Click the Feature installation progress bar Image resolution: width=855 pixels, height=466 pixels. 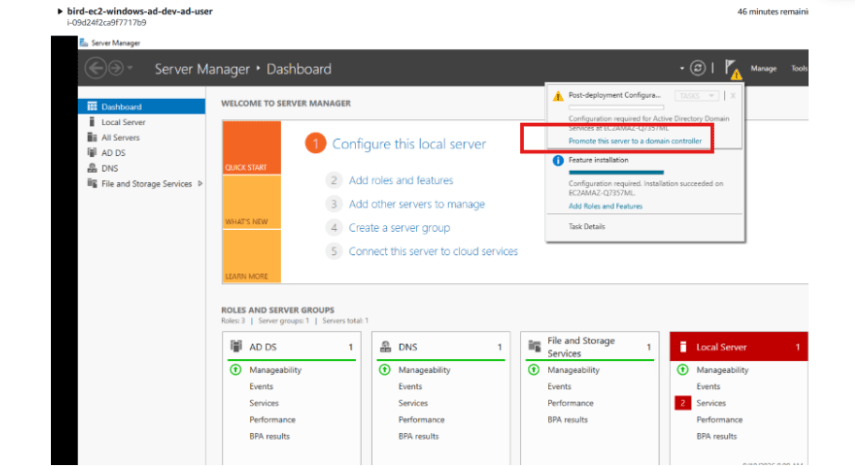(616, 172)
